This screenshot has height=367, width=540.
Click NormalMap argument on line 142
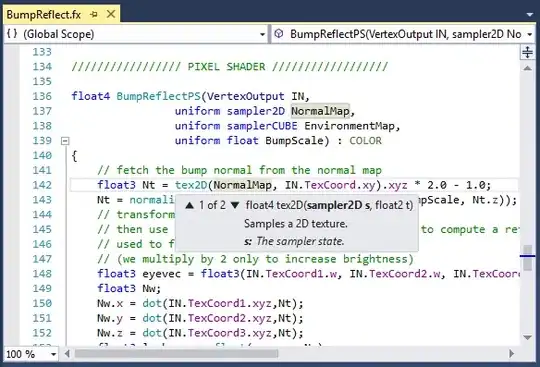pos(242,185)
